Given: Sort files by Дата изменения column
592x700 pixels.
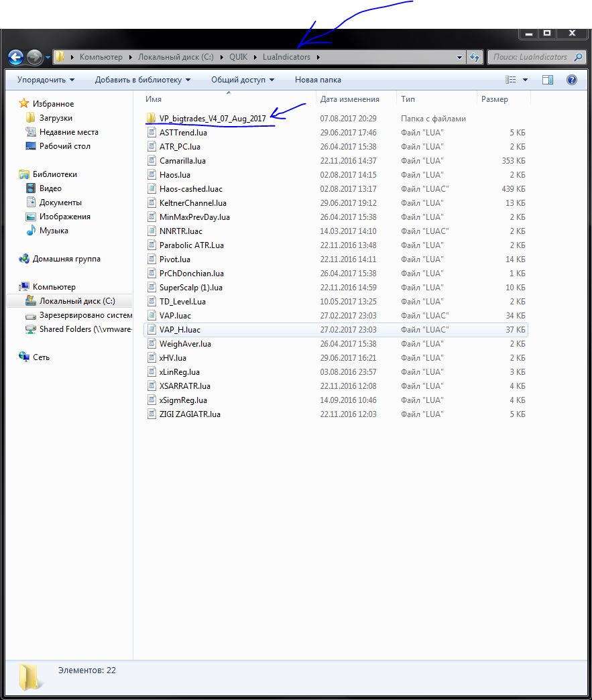Looking at the screenshot, I should pos(349,99).
